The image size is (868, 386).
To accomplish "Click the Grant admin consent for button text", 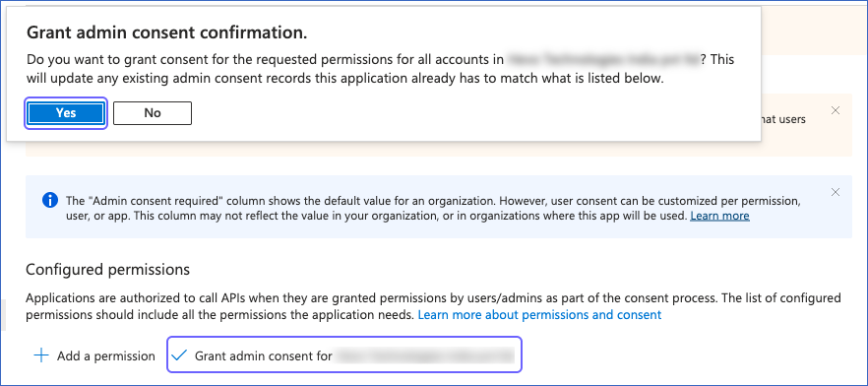I will click(263, 356).
